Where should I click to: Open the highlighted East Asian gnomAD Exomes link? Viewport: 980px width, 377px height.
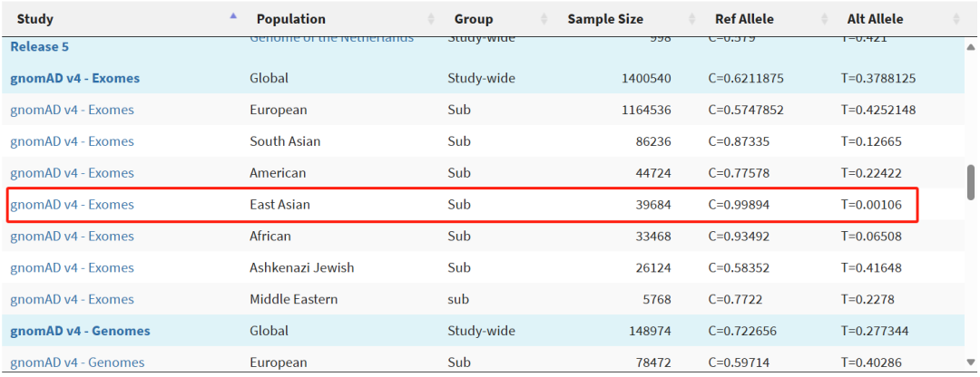72,205
